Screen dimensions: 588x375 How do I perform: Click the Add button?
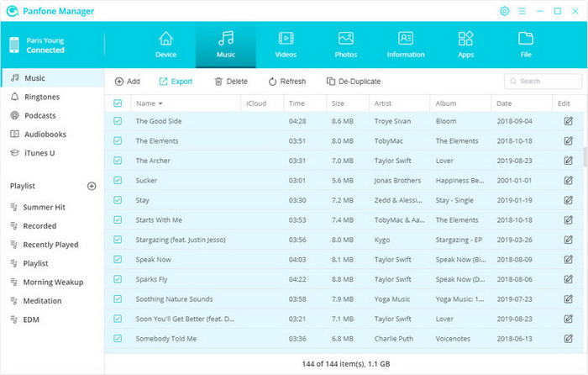(x=127, y=82)
